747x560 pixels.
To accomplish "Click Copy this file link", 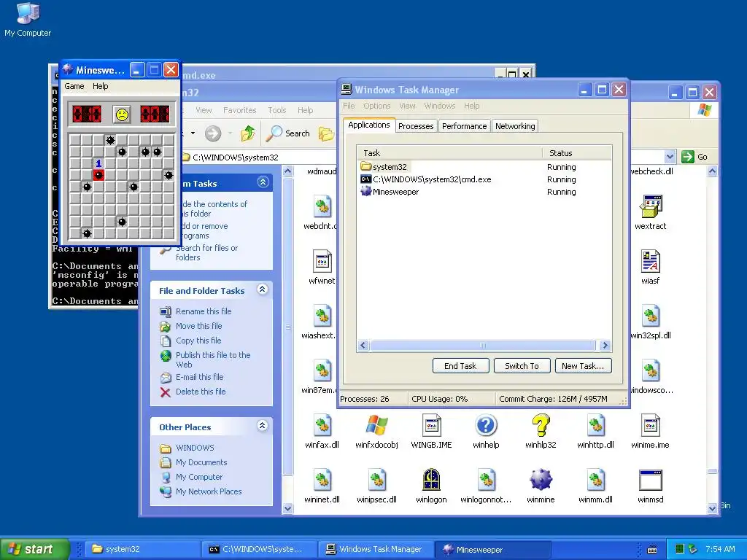I will click(198, 341).
